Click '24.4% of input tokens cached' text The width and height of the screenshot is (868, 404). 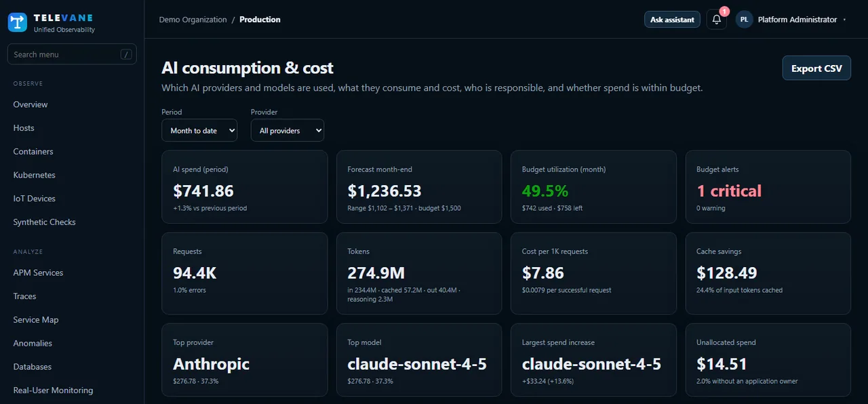739,290
